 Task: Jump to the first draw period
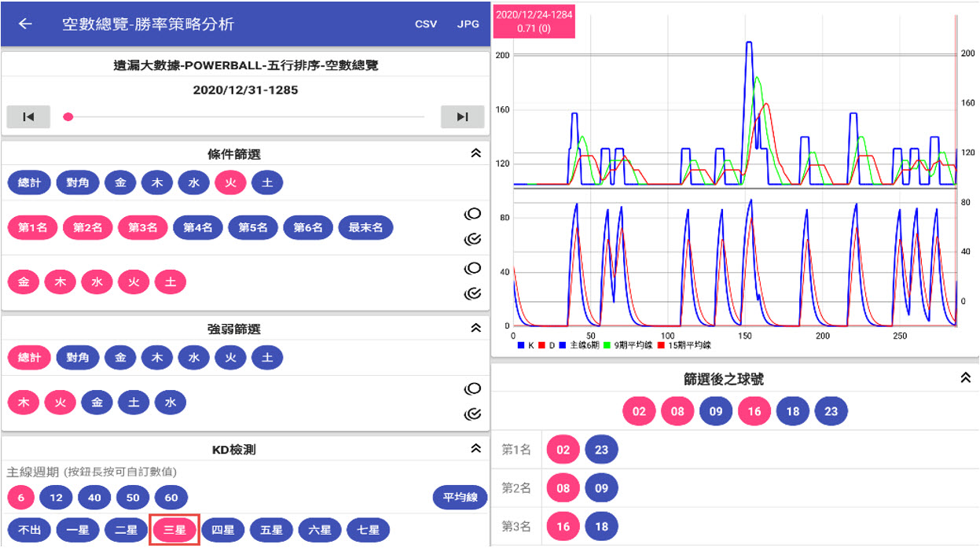click(28, 117)
